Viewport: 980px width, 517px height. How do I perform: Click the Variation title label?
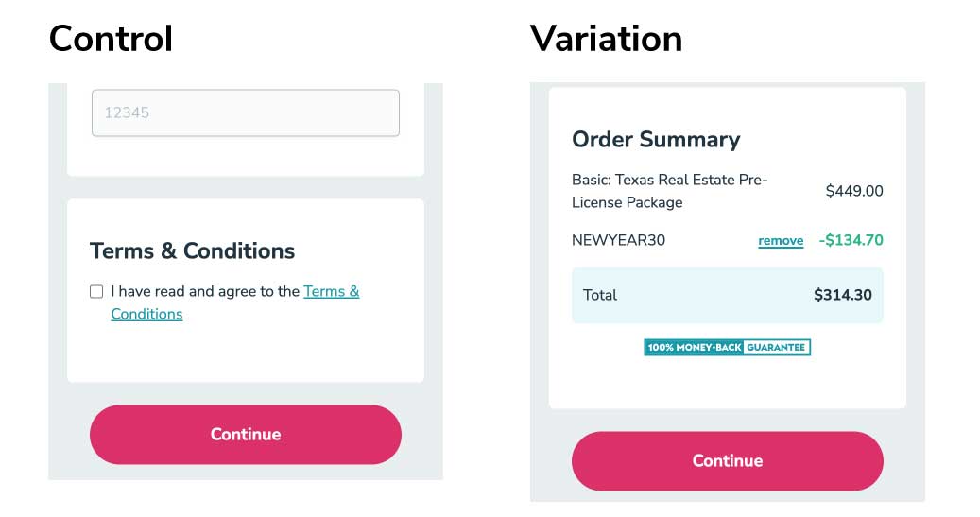pyautogui.click(x=606, y=39)
